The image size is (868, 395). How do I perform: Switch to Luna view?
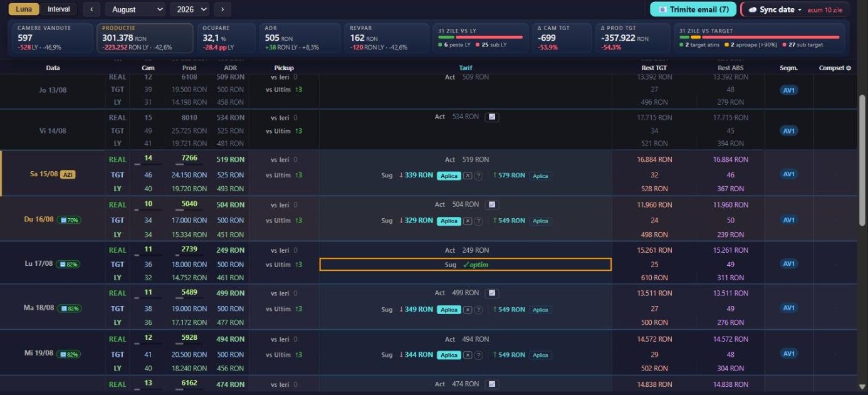24,9
